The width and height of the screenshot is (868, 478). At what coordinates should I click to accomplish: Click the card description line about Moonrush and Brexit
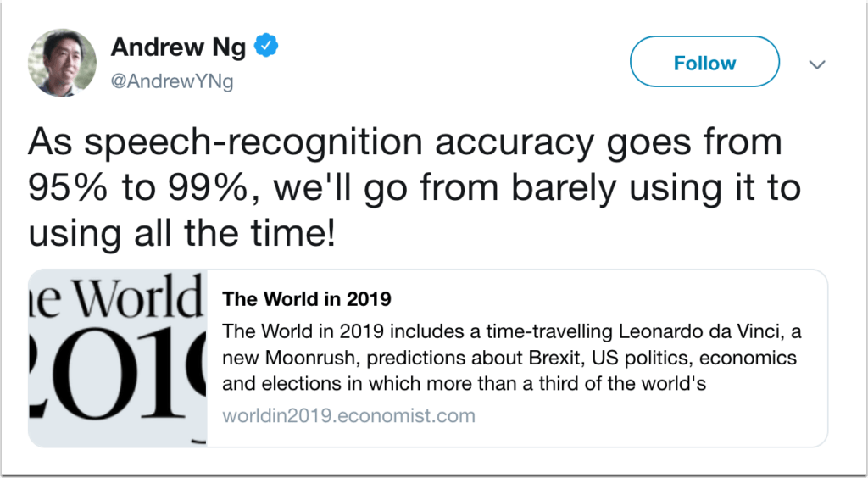509,358
